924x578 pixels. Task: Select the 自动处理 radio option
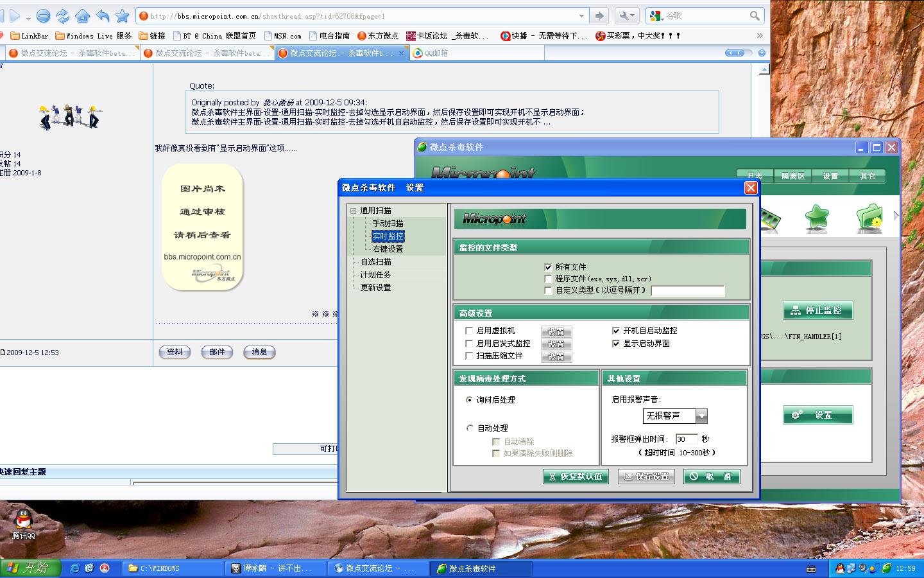pyautogui.click(x=469, y=428)
